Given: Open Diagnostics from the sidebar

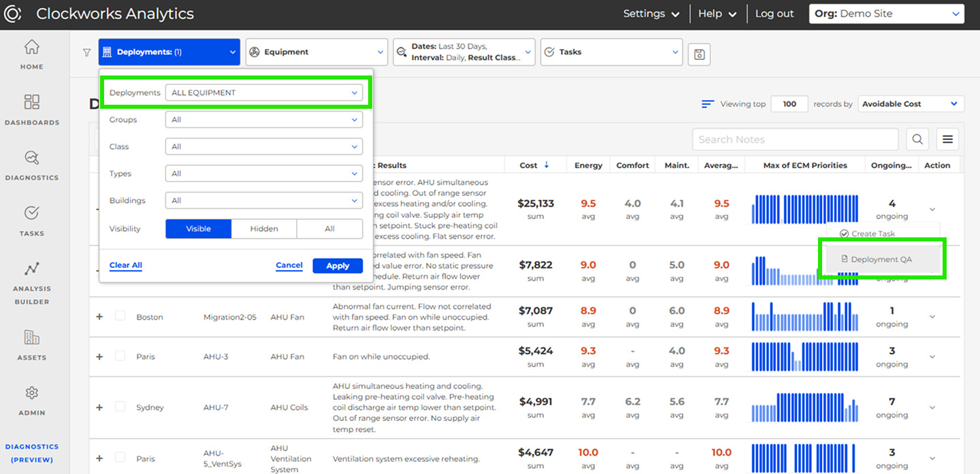Looking at the screenshot, I should tap(31, 165).
